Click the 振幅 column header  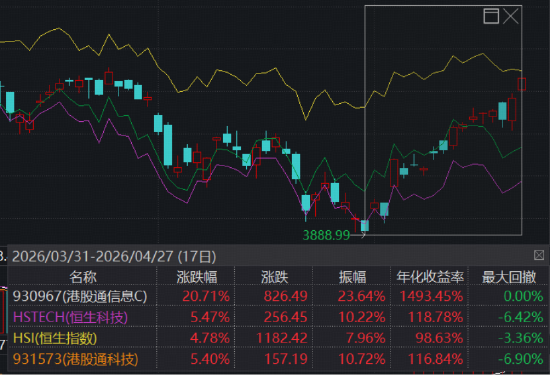pos(353,277)
